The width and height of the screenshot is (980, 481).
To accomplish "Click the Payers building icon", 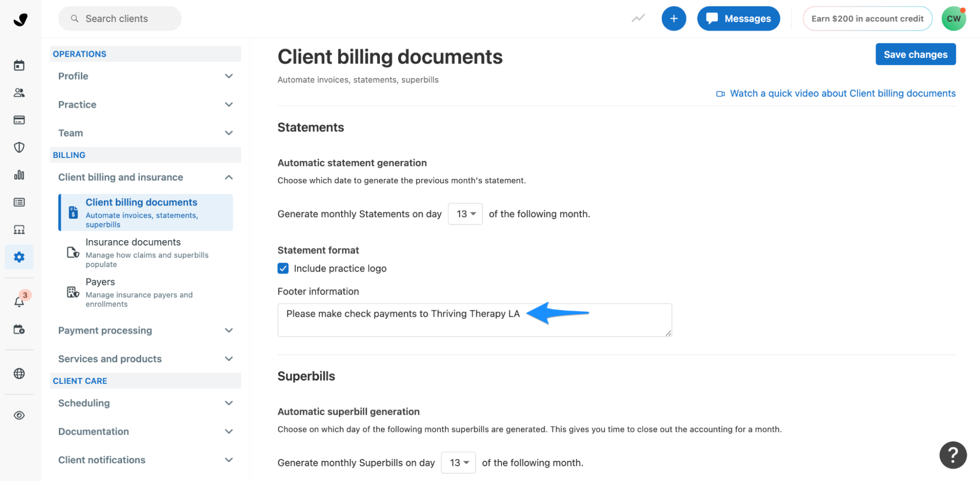I will (73, 292).
